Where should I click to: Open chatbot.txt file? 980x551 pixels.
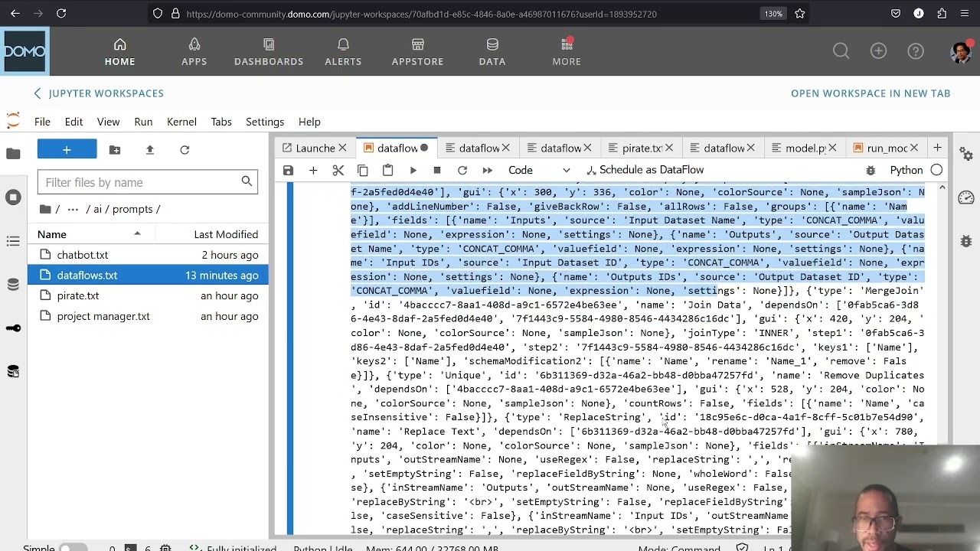click(x=149, y=255)
